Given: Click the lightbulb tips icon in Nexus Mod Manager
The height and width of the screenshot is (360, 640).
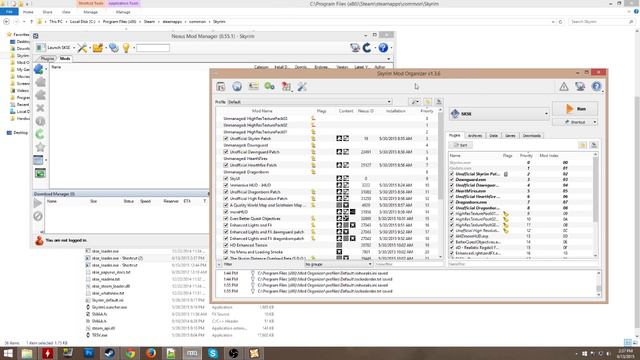Looking at the screenshot, I should click(x=126, y=48).
